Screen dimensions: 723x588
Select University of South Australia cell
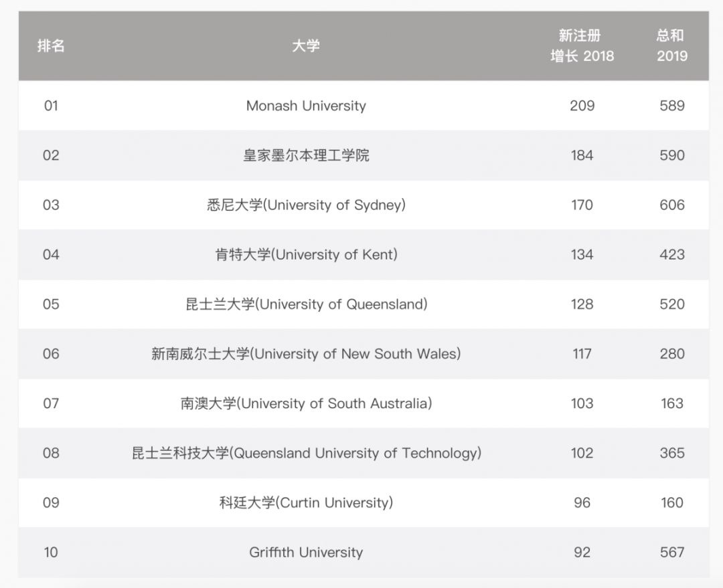(x=306, y=403)
